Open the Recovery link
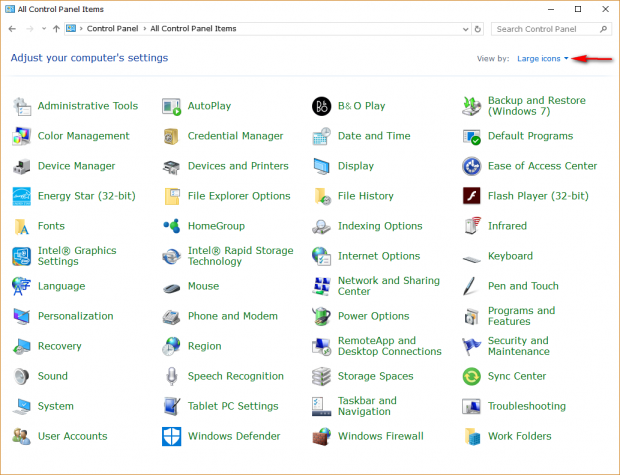The image size is (620, 475). click(60, 346)
